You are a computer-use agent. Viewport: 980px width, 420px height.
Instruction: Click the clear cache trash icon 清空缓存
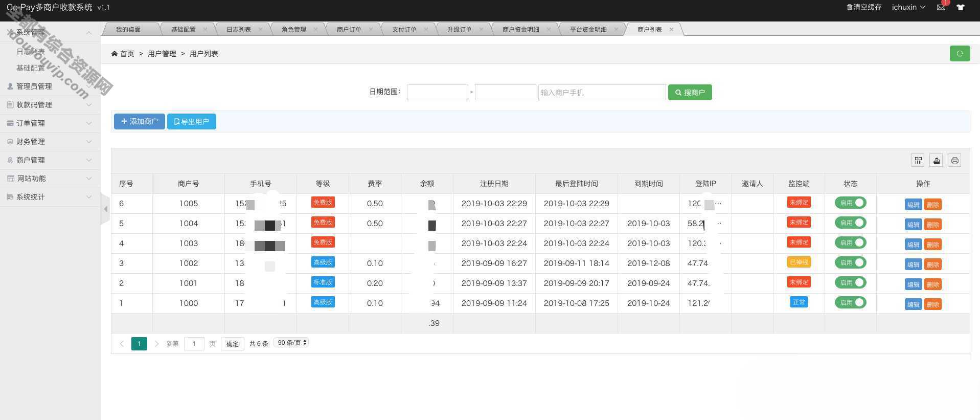coord(864,7)
